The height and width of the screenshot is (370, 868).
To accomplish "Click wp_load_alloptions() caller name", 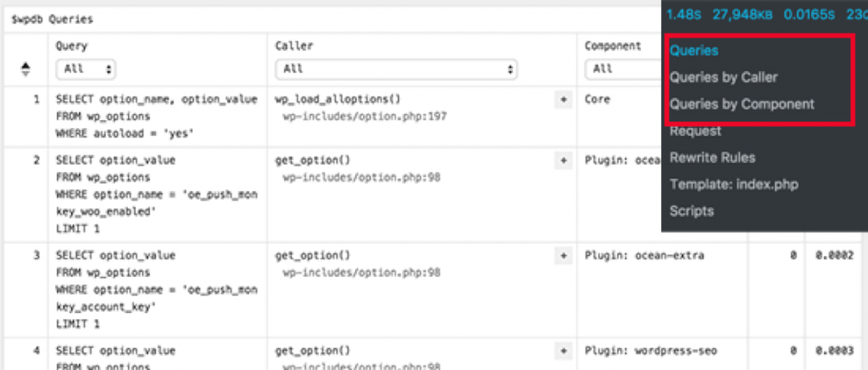I will click(337, 99).
